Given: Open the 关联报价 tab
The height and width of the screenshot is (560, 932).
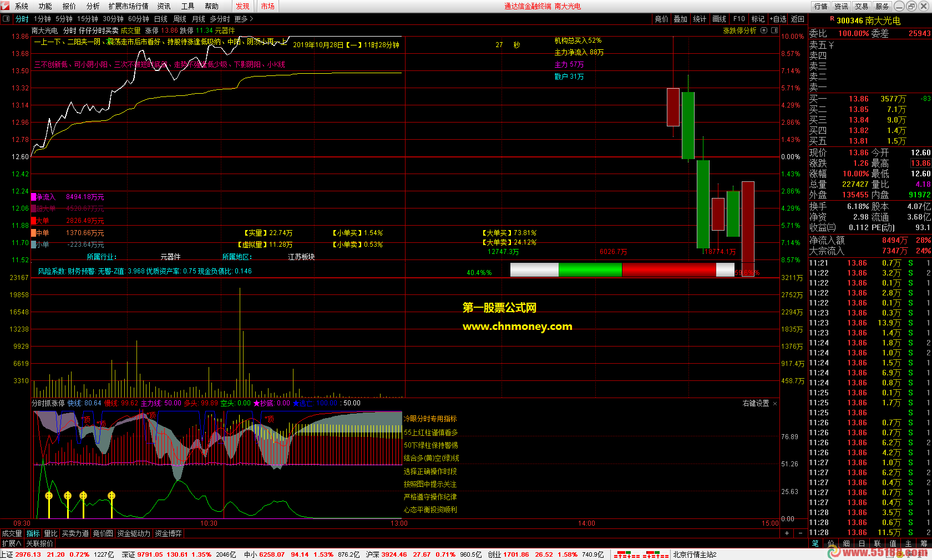Looking at the screenshot, I should [39, 543].
